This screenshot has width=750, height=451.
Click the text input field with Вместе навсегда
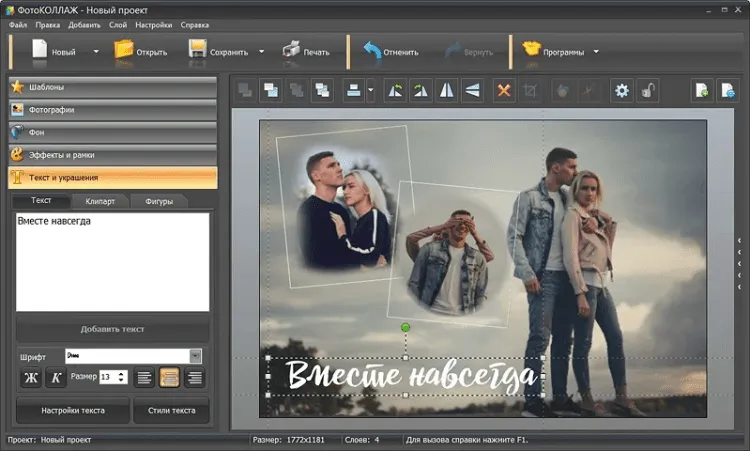[x=112, y=260]
